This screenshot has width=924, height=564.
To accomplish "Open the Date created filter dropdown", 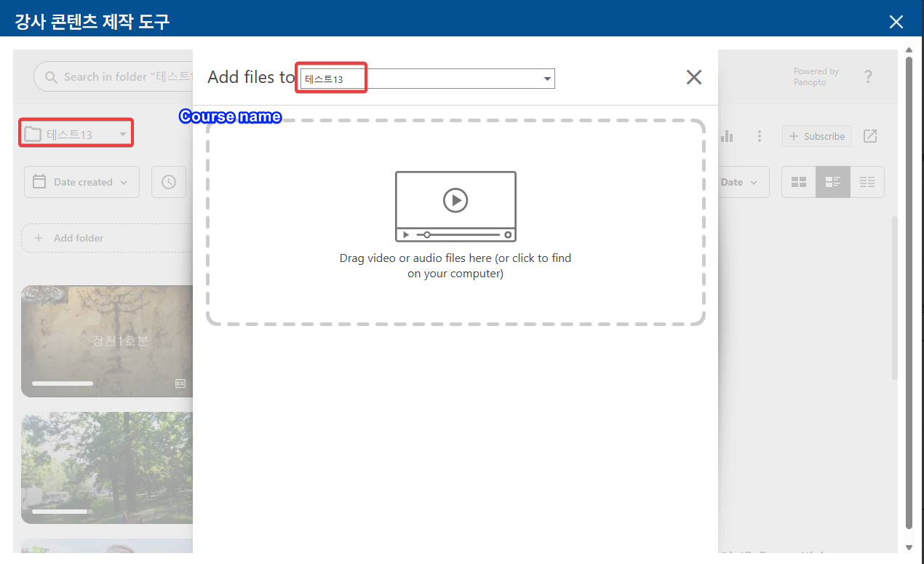I will click(81, 182).
